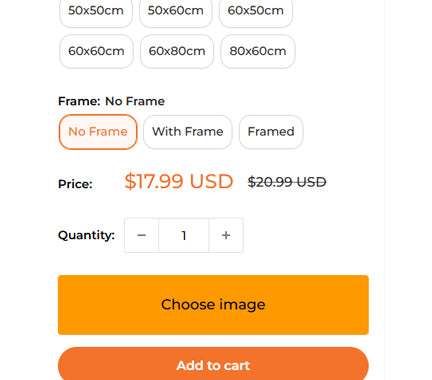Click the crossed-out $20.99 USD price
The image size is (432, 380).
[287, 182]
